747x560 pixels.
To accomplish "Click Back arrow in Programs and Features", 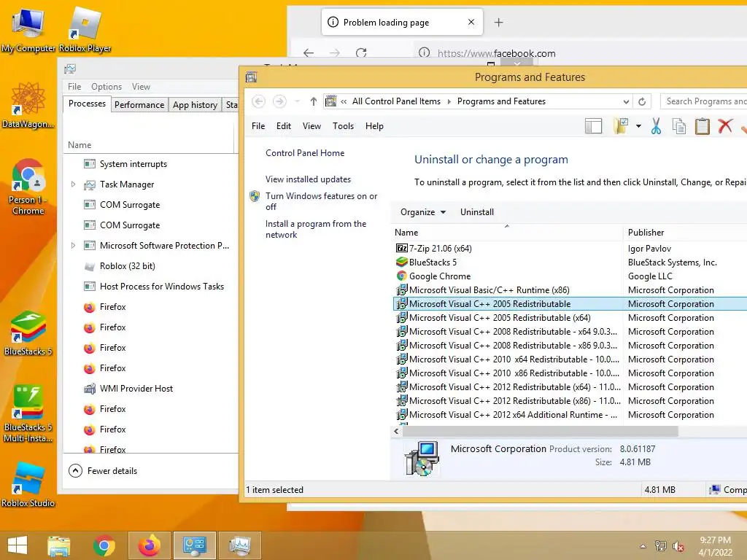I will [258, 101].
